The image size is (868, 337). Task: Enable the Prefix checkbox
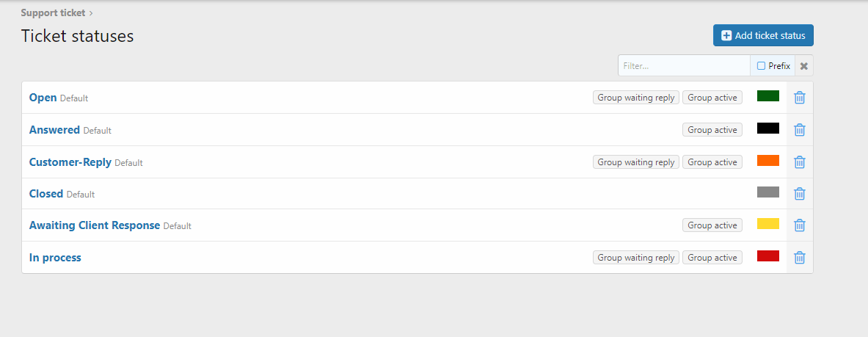click(x=761, y=66)
